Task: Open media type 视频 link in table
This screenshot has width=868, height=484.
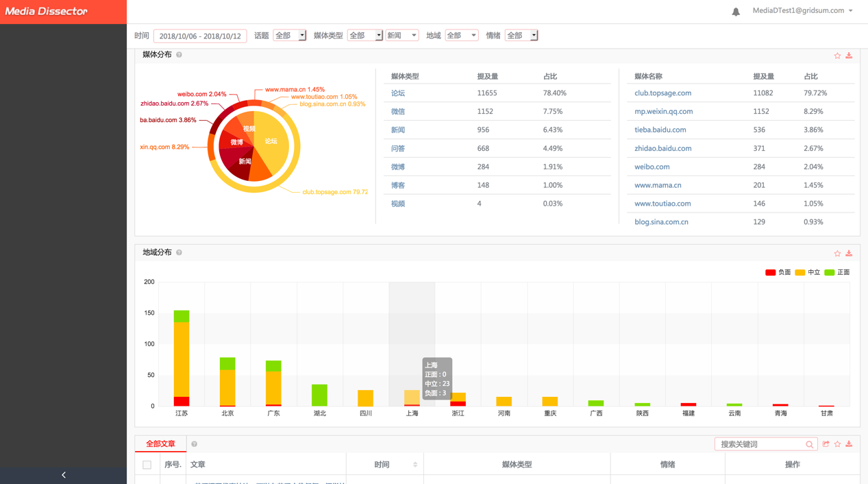Action: pos(398,204)
